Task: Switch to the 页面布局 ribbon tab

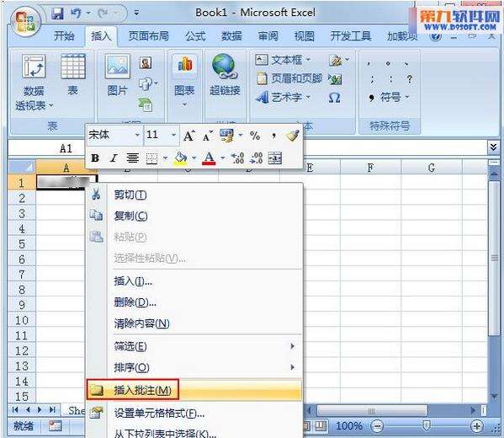Action: 148,36
